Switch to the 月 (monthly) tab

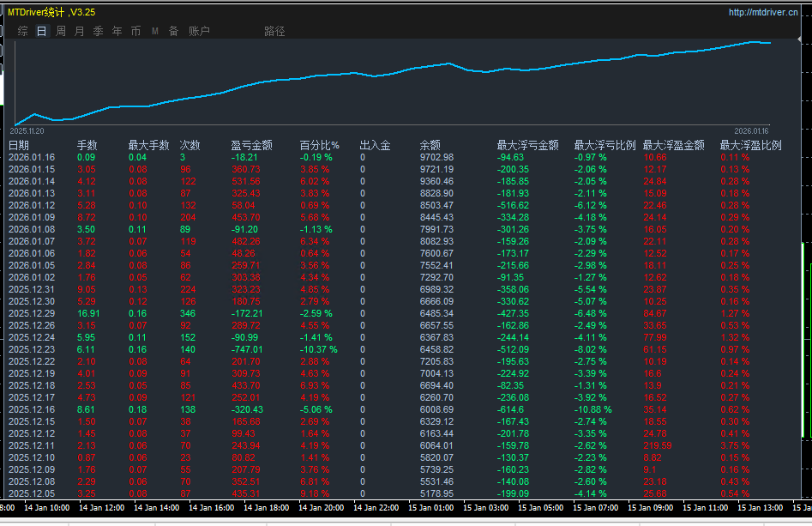tap(80, 31)
